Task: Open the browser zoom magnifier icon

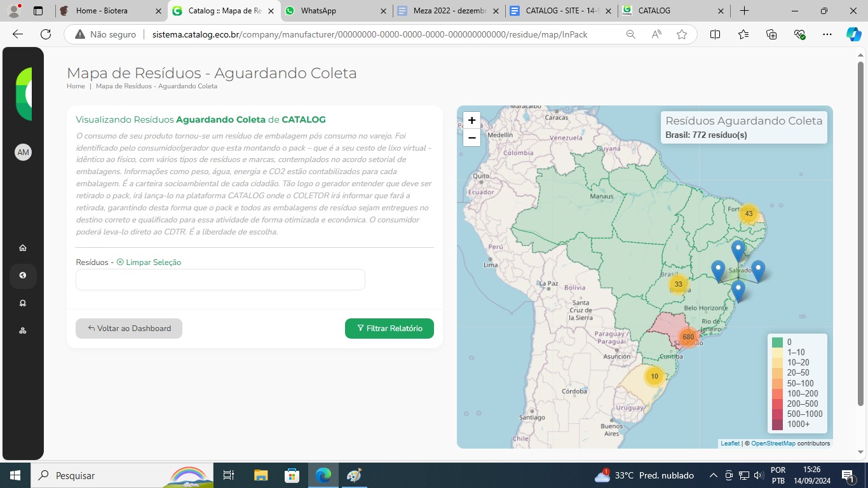Action: click(x=630, y=34)
